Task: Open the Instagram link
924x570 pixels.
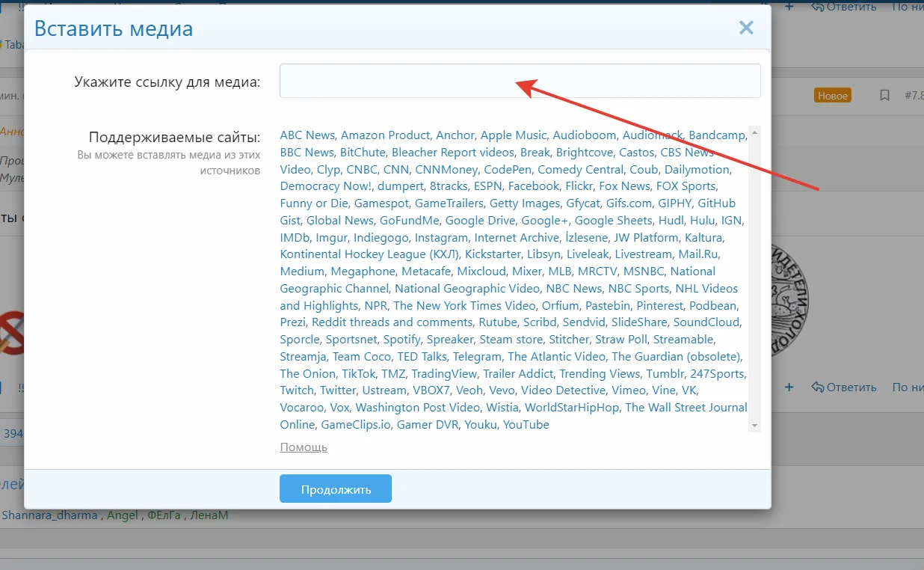Action: pyautogui.click(x=441, y=238)
